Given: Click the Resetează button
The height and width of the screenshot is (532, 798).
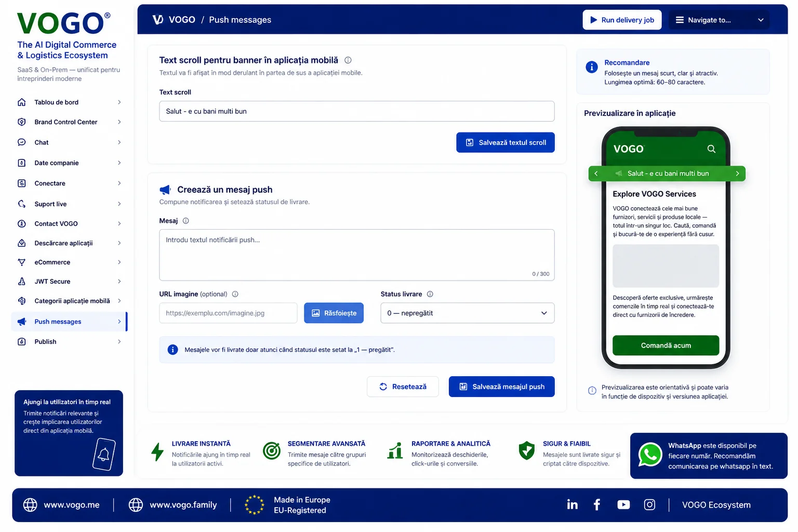Looking at the screenshot, I should (403, 387).
